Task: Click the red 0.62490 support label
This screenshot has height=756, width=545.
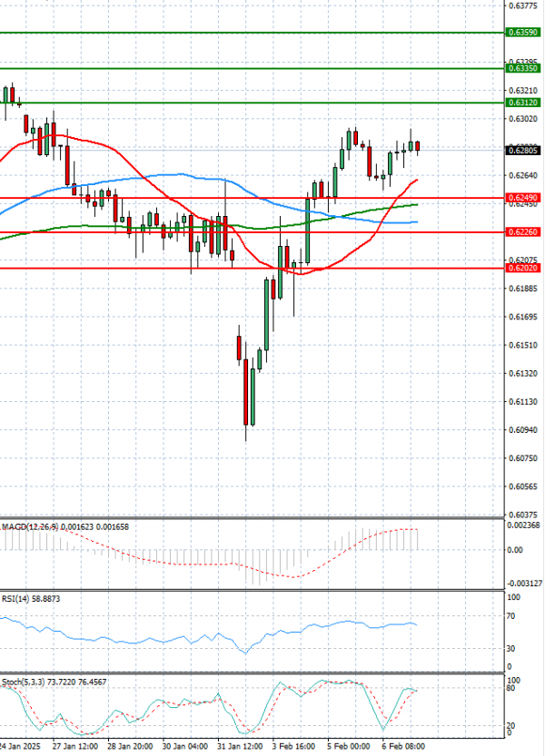Action: [523, 198]
